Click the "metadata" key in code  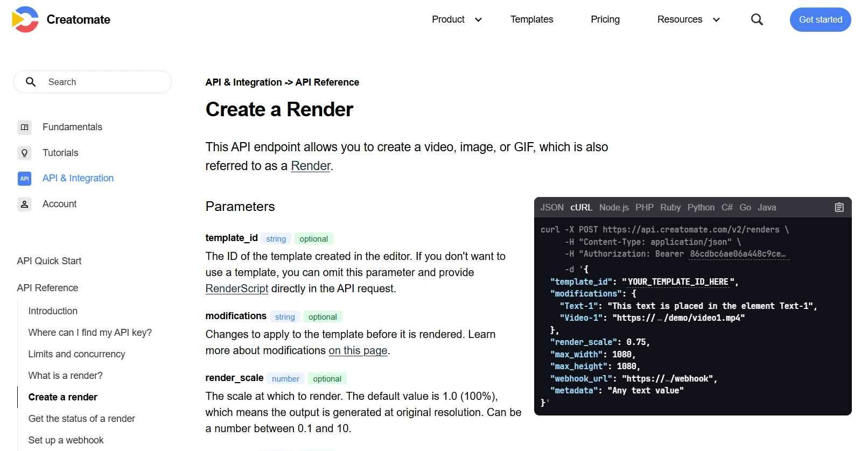click(x=573, y=391)
